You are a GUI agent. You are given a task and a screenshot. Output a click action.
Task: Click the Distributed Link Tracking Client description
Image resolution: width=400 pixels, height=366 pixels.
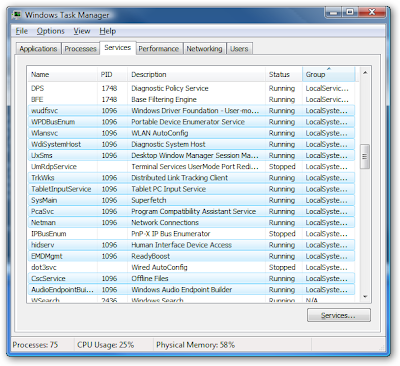(x=179, y=178)
